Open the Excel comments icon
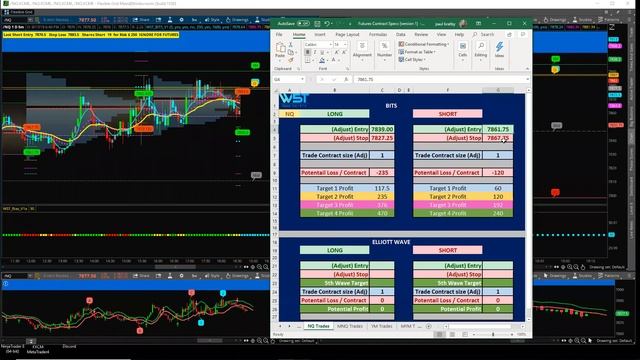Viewport: 640px width, 360px height. pyautogui.click(x=523, y=35)
